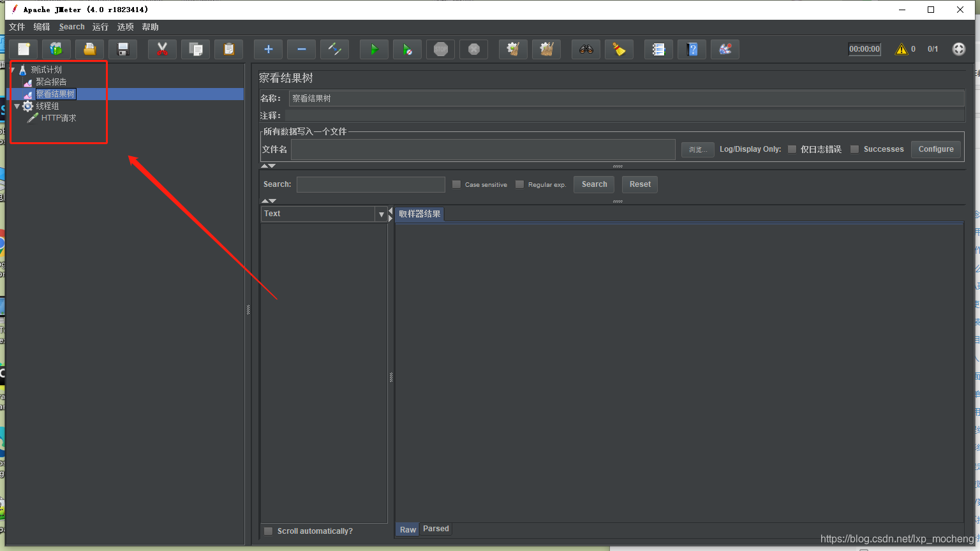Viewport: 980px width, 551px height.
Task: Open the Text renderer dropdown
Action: click(x=382, y=214)
